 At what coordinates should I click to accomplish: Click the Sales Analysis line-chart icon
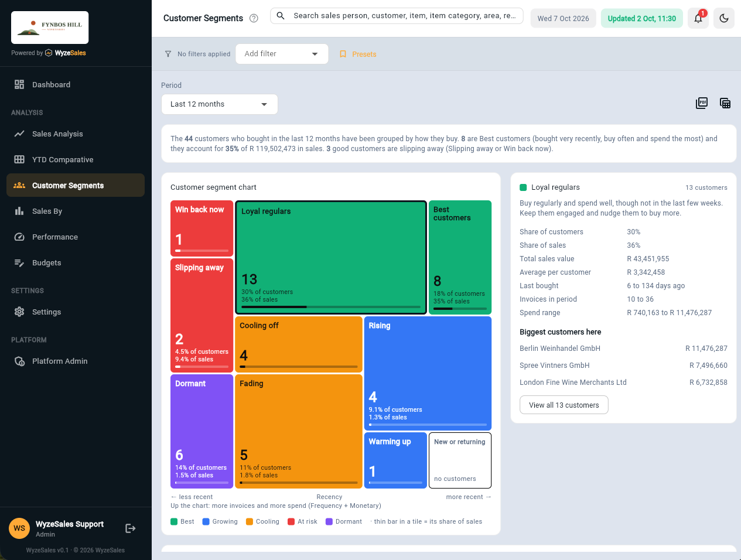tap(19, 134)
